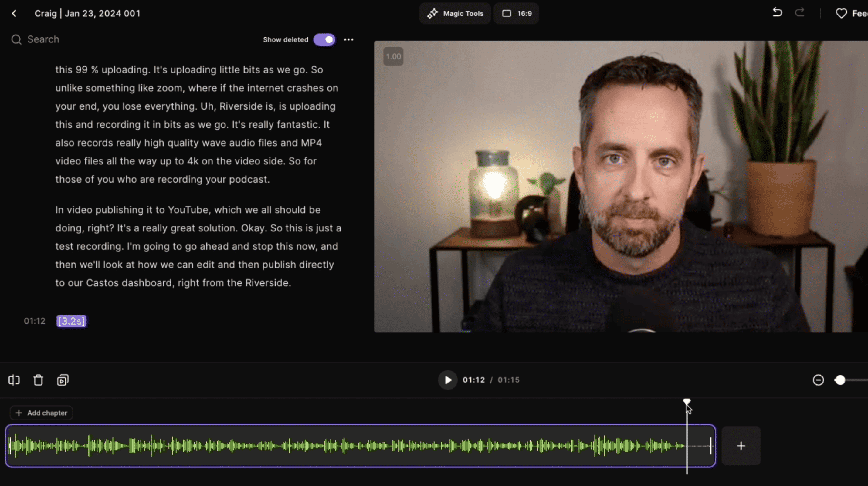The height and width of the screenshot is (486, 868).
Task: Click the search magnifier icon
Action: [x=16, y=40]
